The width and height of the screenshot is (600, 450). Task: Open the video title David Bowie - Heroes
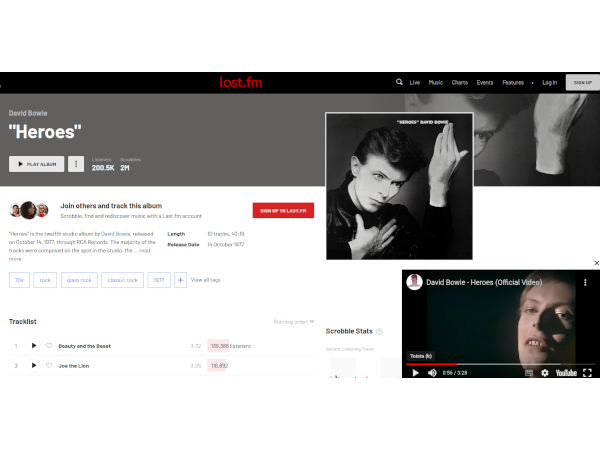484,282
